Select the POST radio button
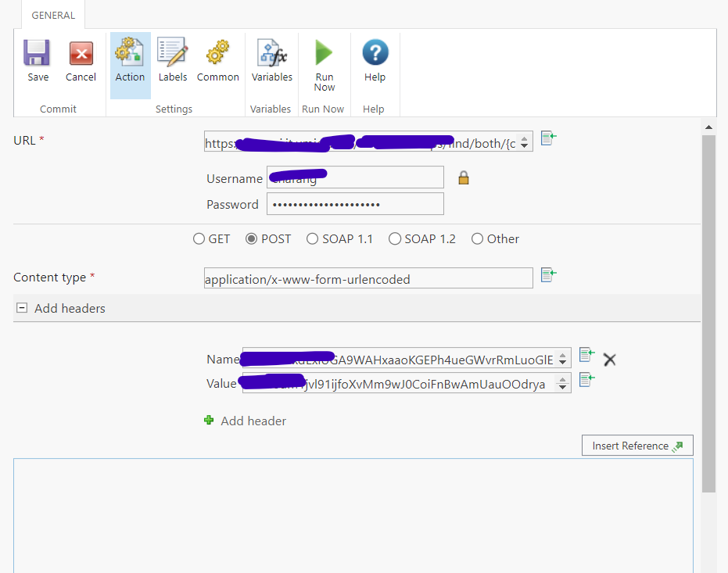Viewport: 728px width, 573px height. click(x=251, y=239)
